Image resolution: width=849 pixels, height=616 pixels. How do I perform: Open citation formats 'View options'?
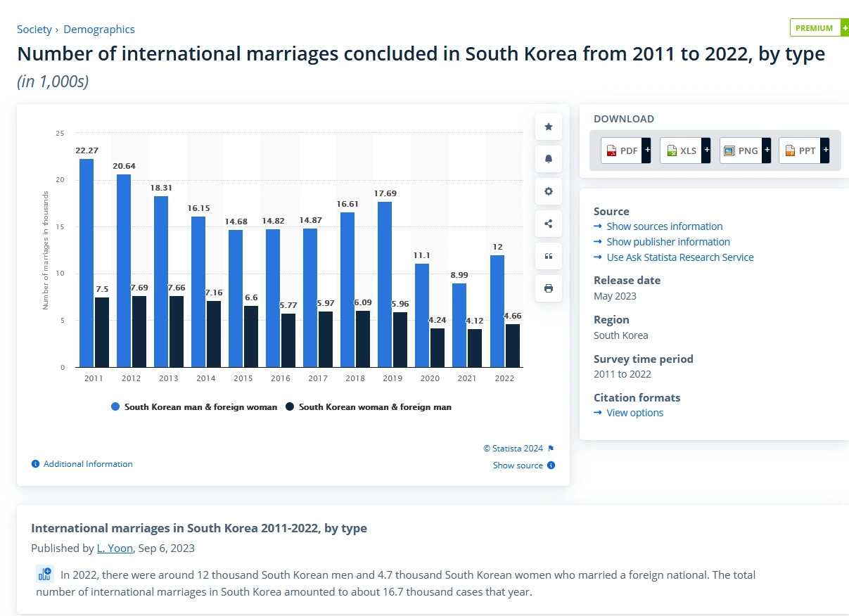(634, 413)
